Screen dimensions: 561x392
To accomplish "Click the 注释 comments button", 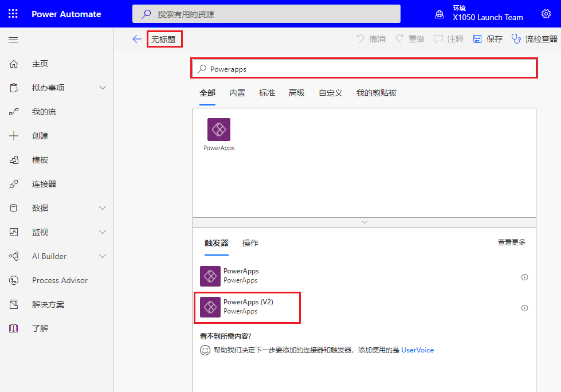I will 449,39.
